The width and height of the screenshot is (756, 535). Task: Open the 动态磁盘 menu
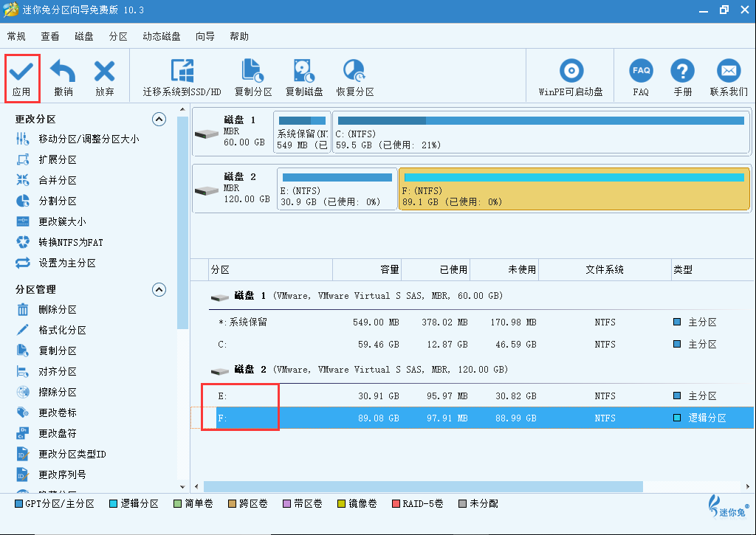click(x=162, y=37)
